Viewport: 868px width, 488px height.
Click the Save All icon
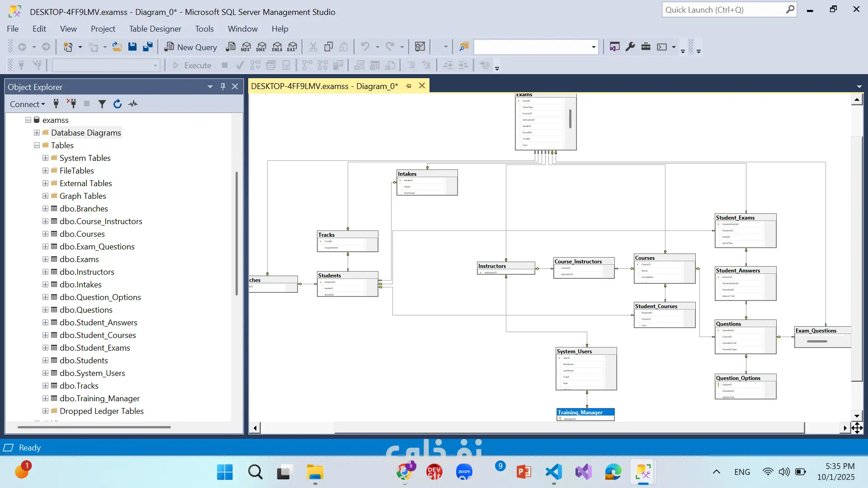(148, 47)
